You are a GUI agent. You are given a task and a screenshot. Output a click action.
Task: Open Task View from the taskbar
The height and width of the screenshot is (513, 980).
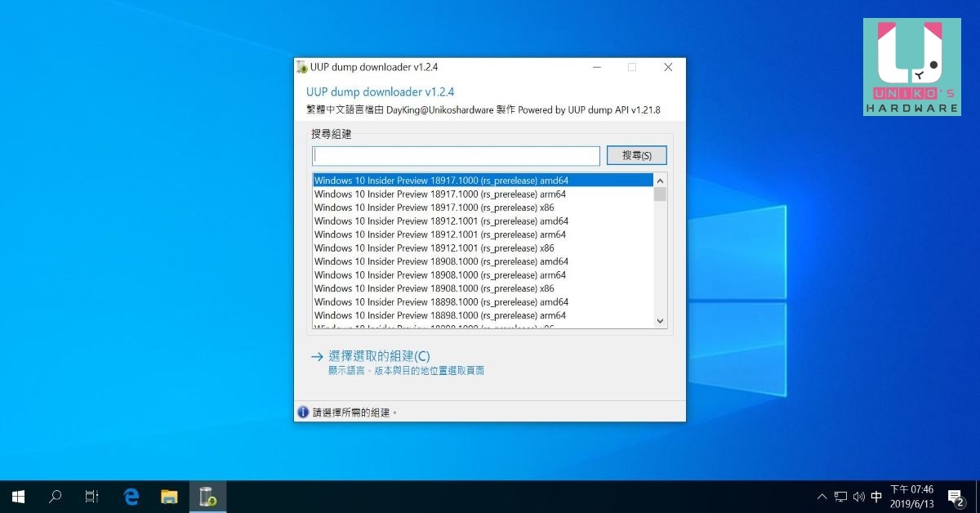point(91,496)
